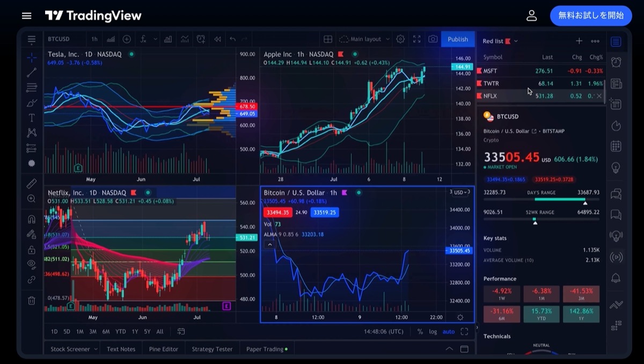This screenshot has width=644, height=364.
Task: Open the TradingView hamburger menu
Action: coord(26,16)
